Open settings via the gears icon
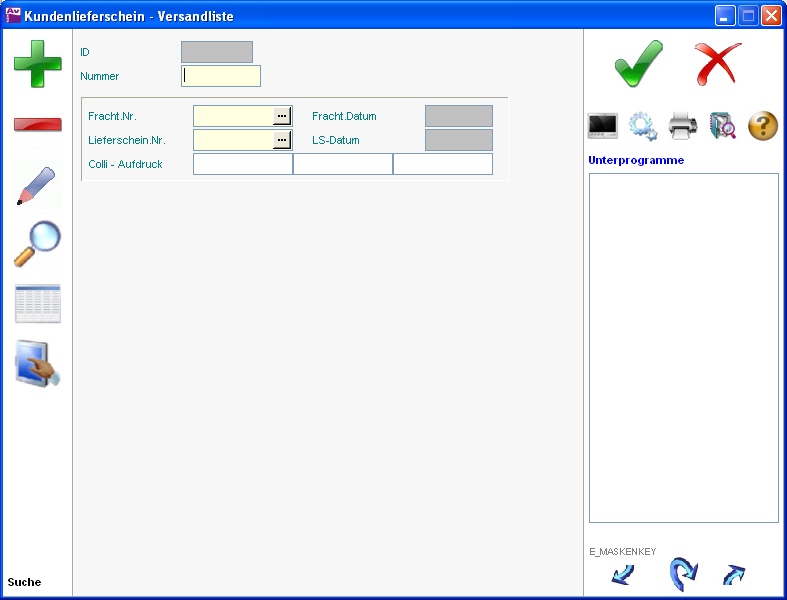787x600 pixels. coord(642,126)
